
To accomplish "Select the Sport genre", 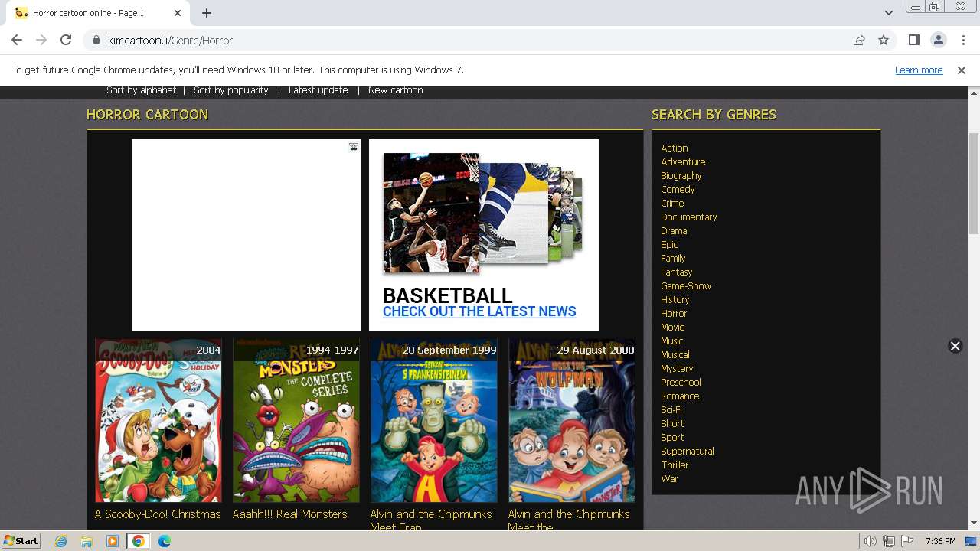I will point(672,438).
